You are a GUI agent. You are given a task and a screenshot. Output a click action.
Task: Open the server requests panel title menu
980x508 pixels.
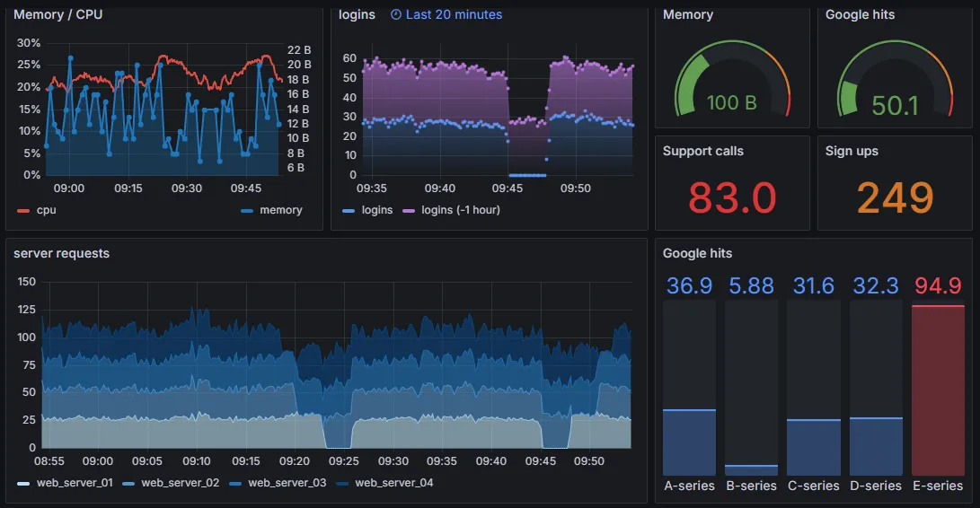click(61, 254)
